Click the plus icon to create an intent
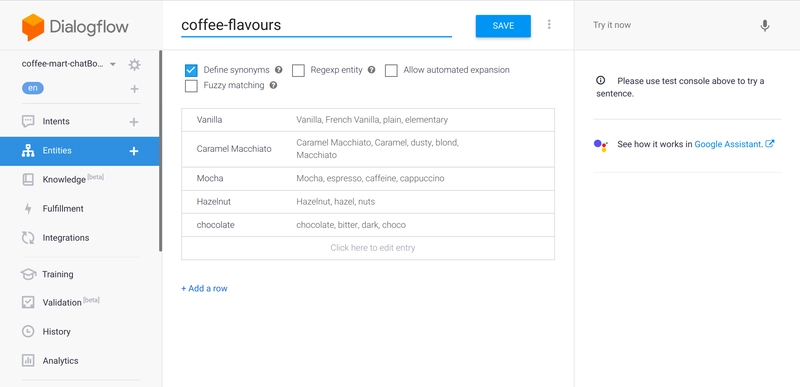 click(134, 122)
